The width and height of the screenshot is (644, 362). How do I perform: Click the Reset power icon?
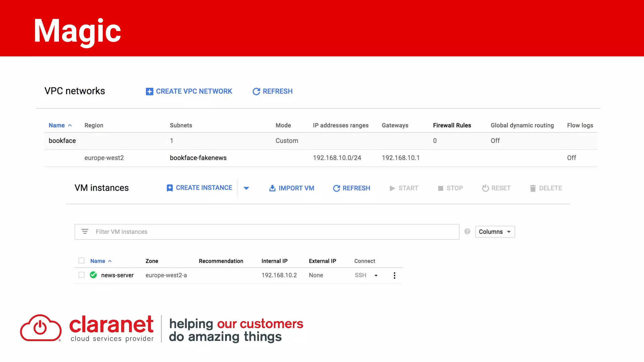click(x=485, y=188)
